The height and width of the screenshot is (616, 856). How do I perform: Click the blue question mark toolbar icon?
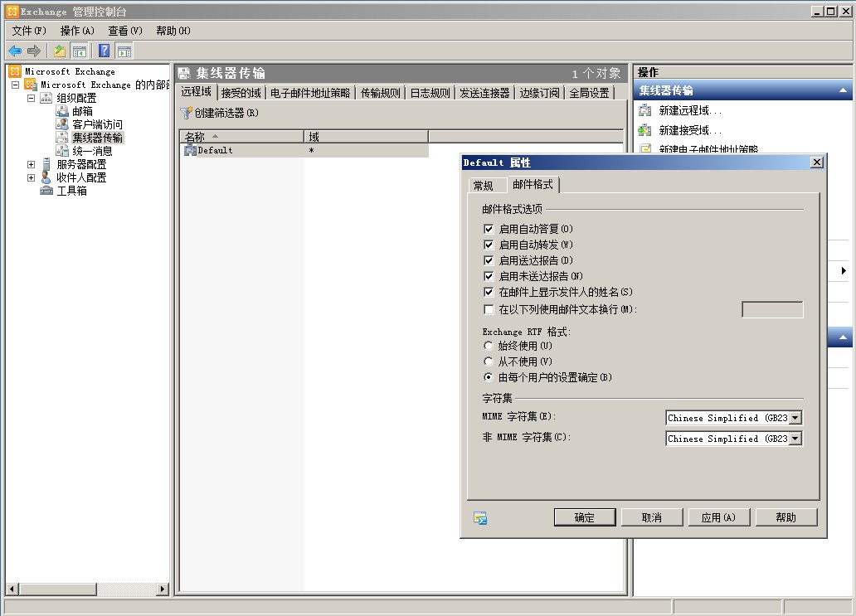(105, 51)
